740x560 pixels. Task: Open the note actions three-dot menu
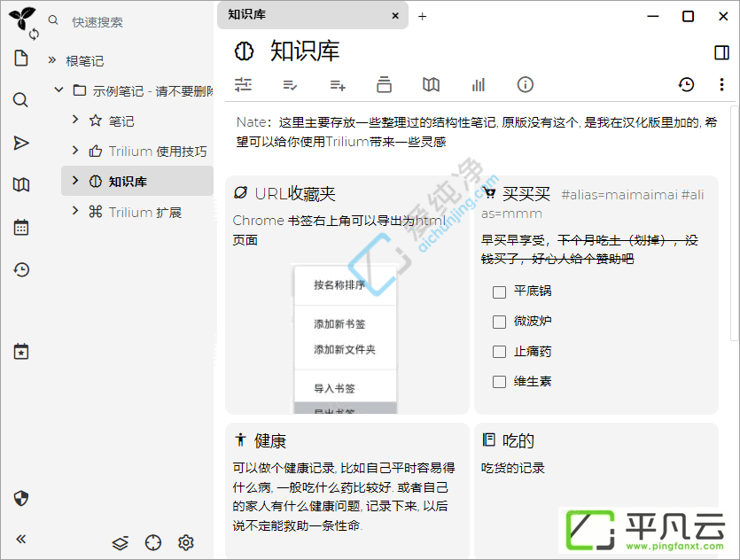(721, 84)
